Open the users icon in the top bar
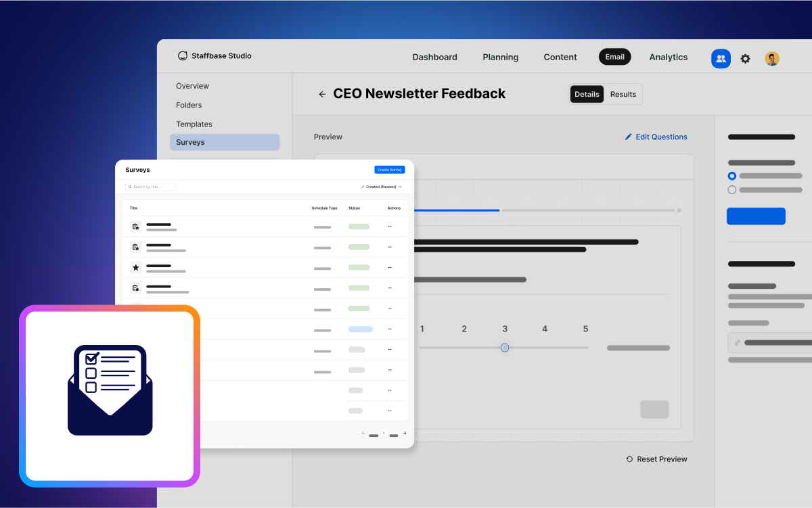 (721, 59)
